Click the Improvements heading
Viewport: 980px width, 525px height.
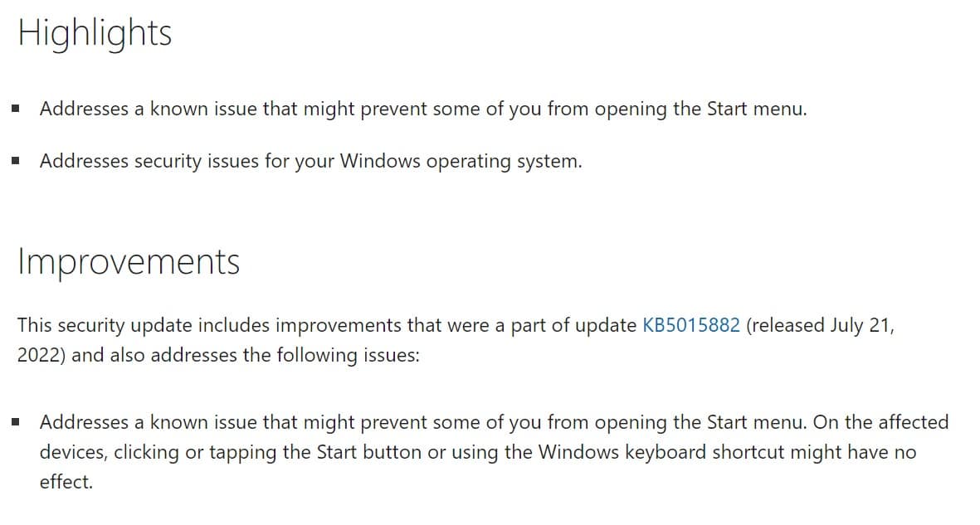[x=129, y=262]
